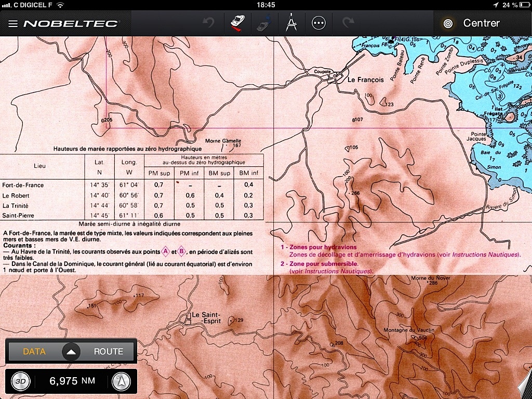Tap 'Hauteurs de marée rapportées' table title
This screenshot has height=399, width=532.
coord(128,149)
